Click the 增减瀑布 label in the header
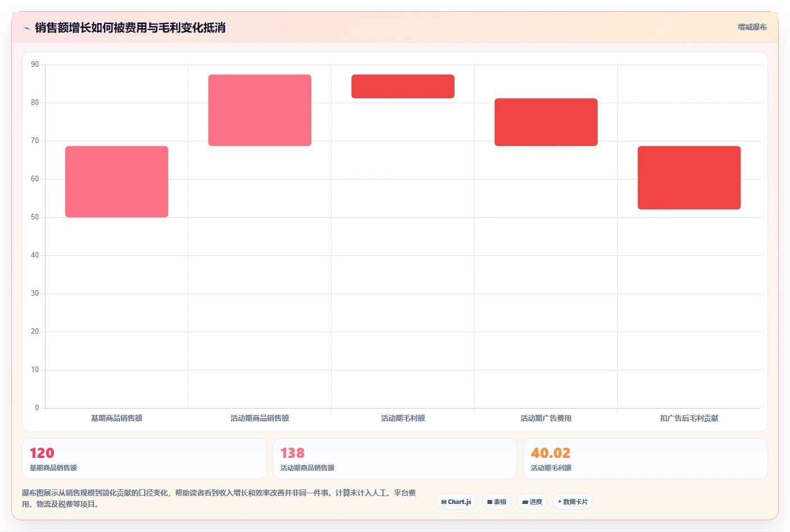This screenshot has width=790, height=532. point(752,27)
